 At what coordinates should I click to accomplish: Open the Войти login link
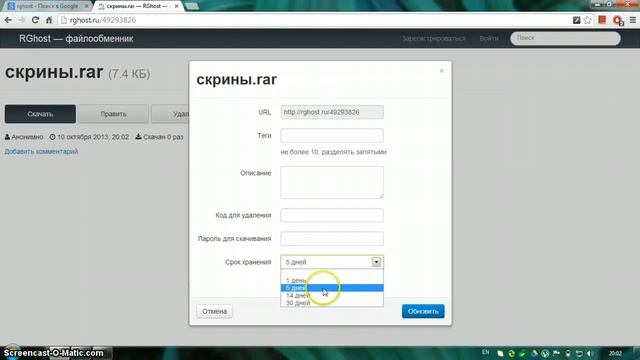coord(489,38)
